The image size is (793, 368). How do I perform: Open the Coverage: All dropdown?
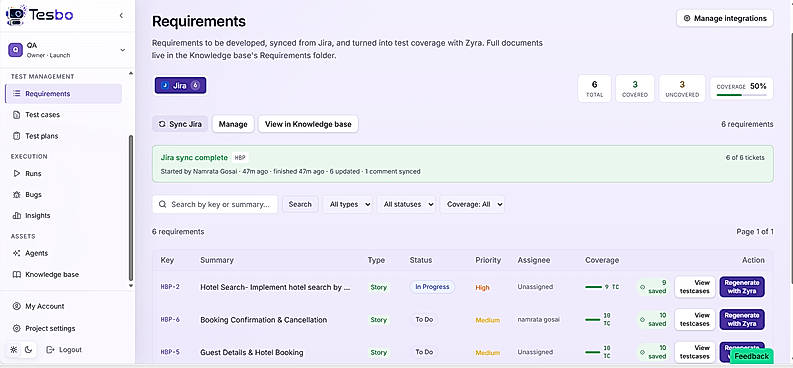[472, 204]
